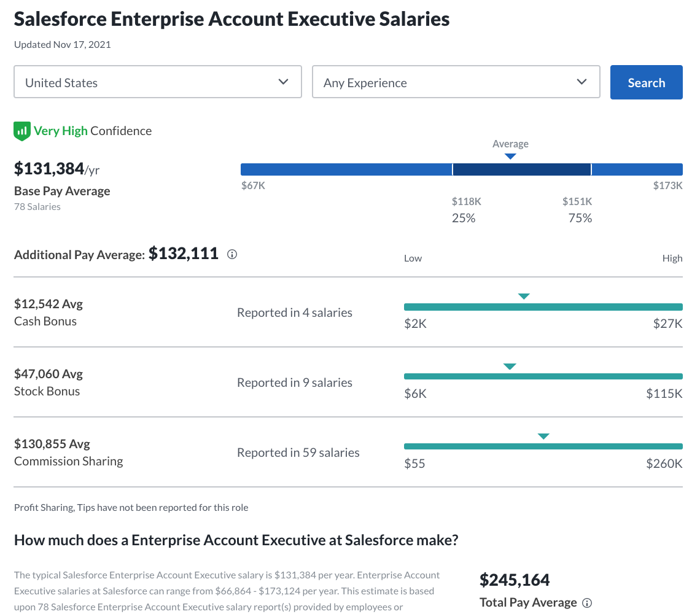Click the '$2K' Cash Bonus low value
The height and width of the screenshot is (614, 700).
coord(415,324)
